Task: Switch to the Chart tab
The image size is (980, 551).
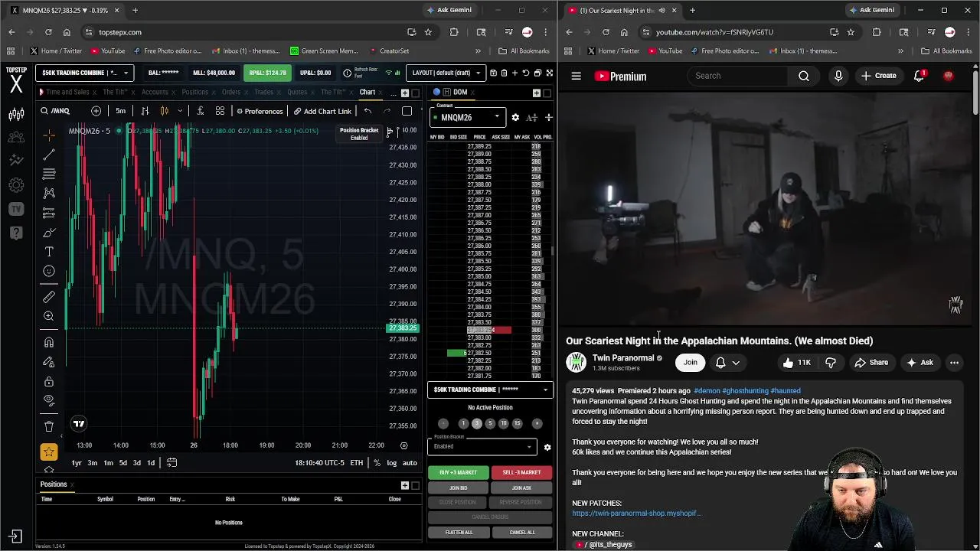Action: coord(367,92)
